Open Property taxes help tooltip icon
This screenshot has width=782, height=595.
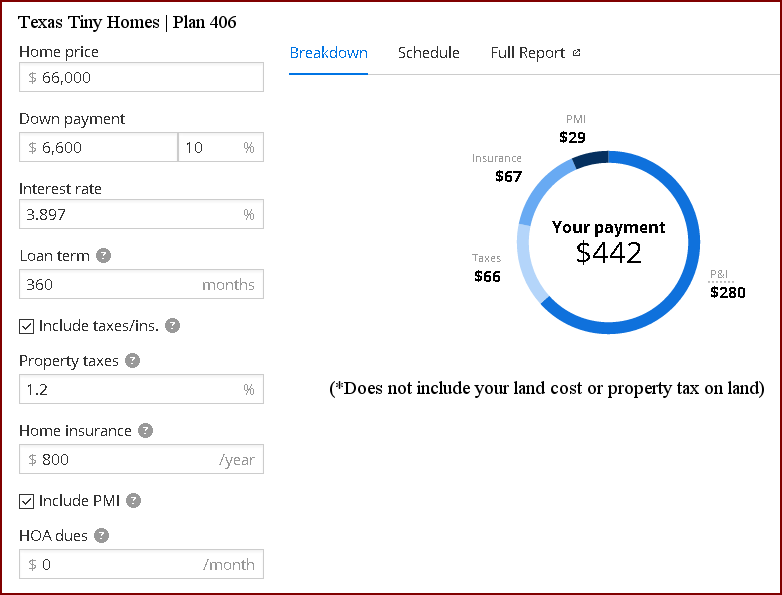click(133, 361)
